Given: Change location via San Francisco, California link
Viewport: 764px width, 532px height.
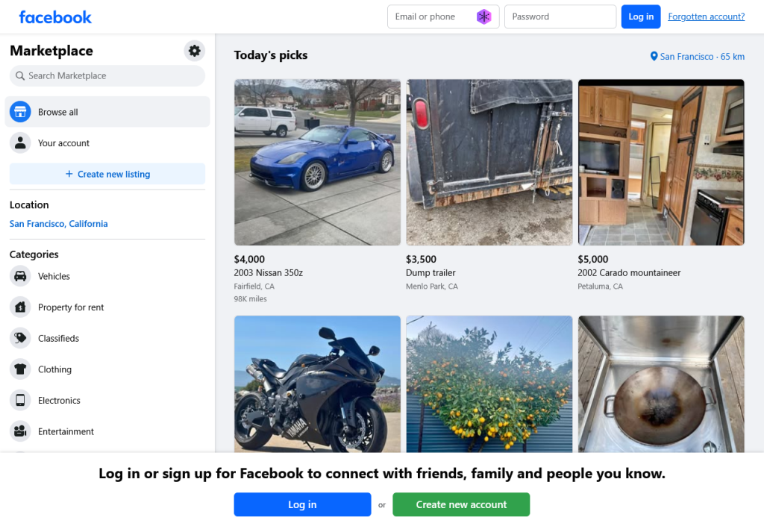Looking at the screenshot, I should pyautogui.click(x=58, y=223).
